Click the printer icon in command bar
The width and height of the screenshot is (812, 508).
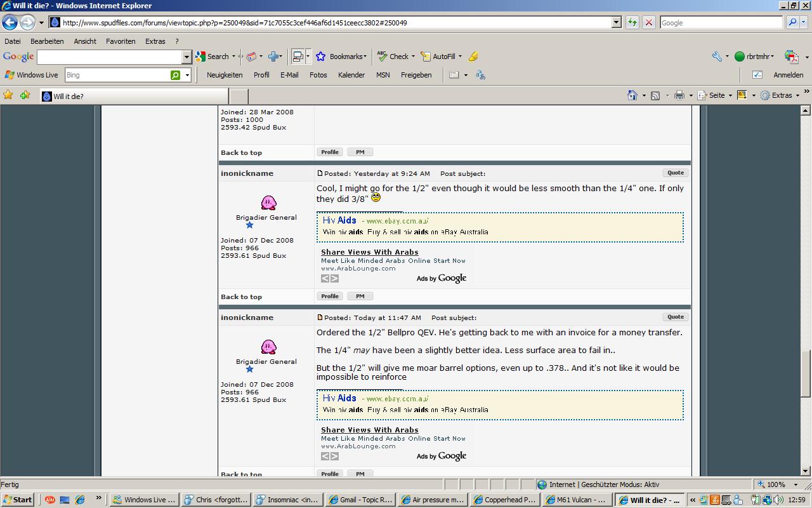tap(679, 95)
